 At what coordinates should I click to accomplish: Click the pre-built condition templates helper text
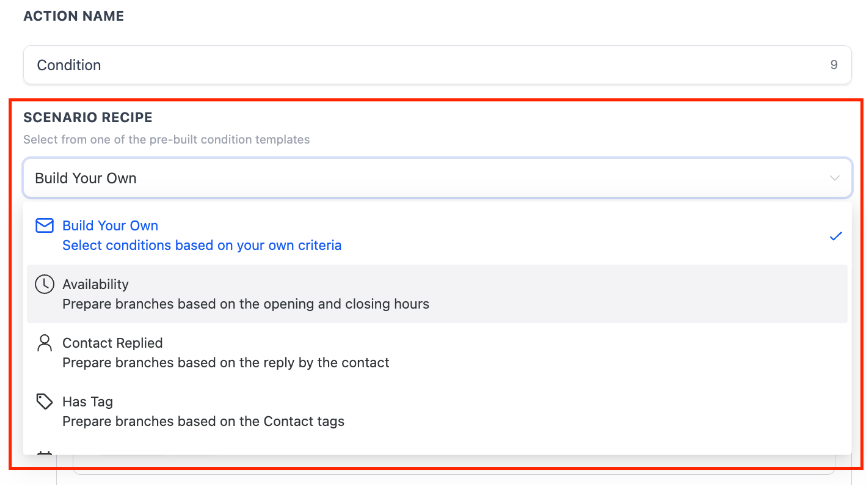point(166,140)
